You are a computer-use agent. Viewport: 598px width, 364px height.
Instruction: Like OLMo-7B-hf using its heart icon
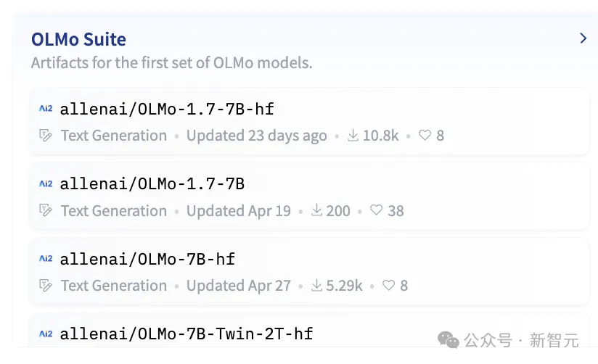(x=388, y=285)
